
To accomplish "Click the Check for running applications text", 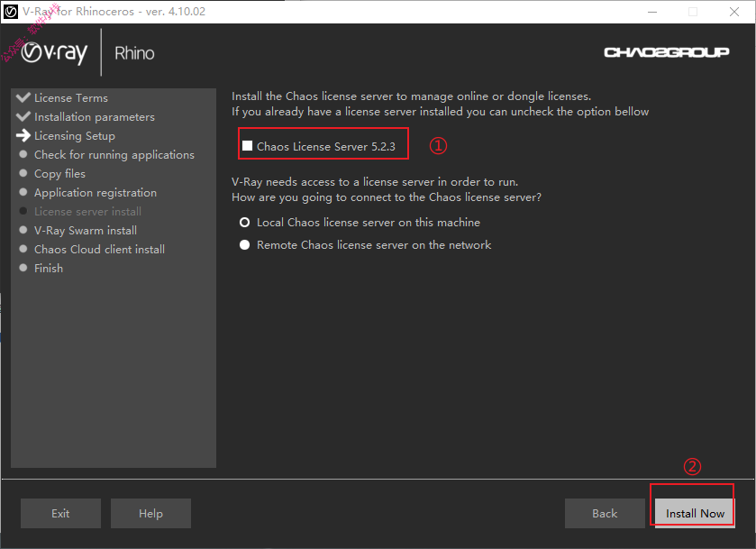I will point(114,155).
